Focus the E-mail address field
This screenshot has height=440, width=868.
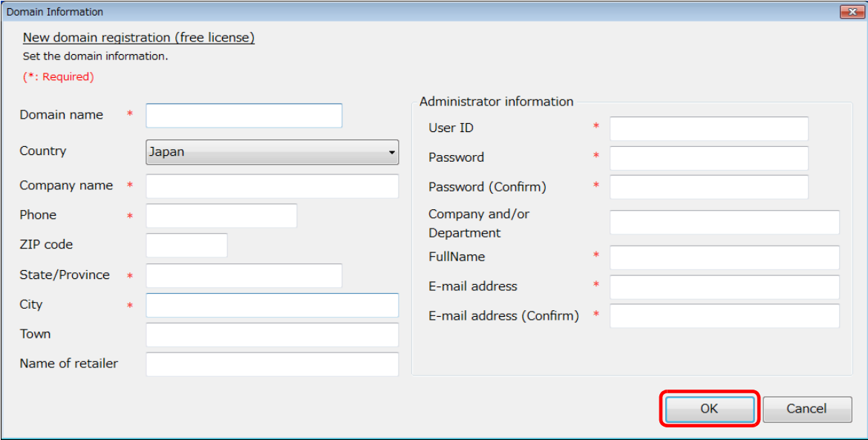tap(724, 287)
